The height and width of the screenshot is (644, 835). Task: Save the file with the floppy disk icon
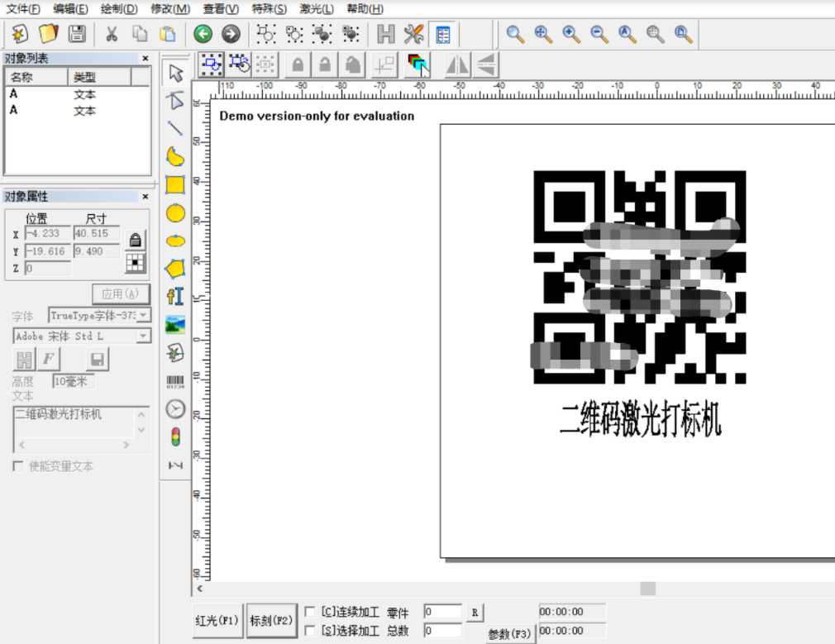point(77,34)
